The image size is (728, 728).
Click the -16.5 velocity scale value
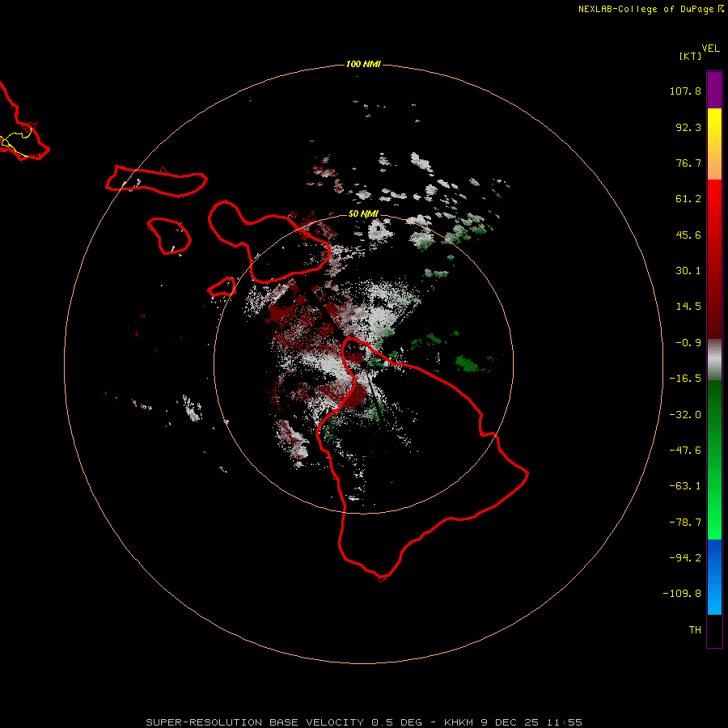[685, 379]
